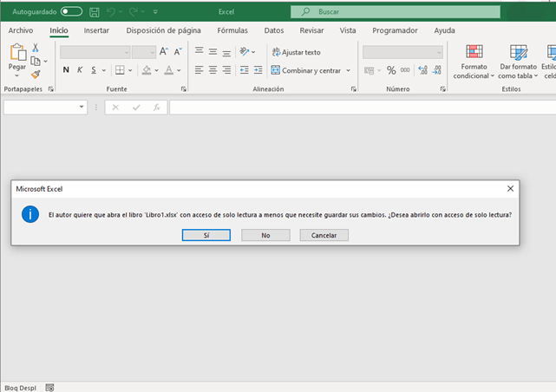
Task: Click the percent style icon
Action: (391, 70)
